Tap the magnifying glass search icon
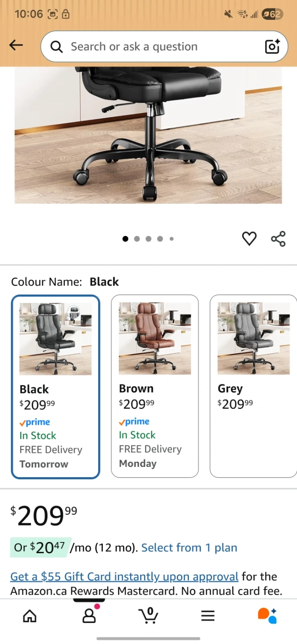The image size is (297, 644). 56,47
